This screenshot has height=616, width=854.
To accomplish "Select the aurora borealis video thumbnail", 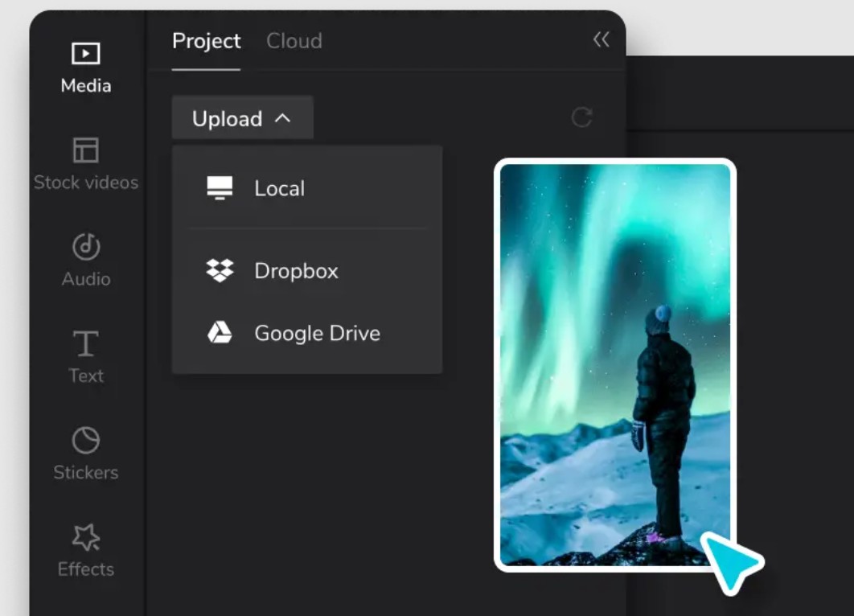I will point(614,362).
